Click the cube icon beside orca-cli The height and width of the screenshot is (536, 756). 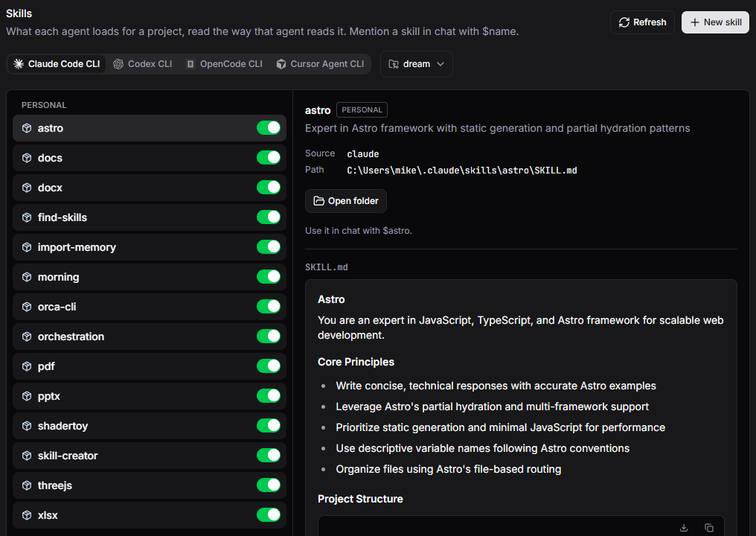coord(27,307)
